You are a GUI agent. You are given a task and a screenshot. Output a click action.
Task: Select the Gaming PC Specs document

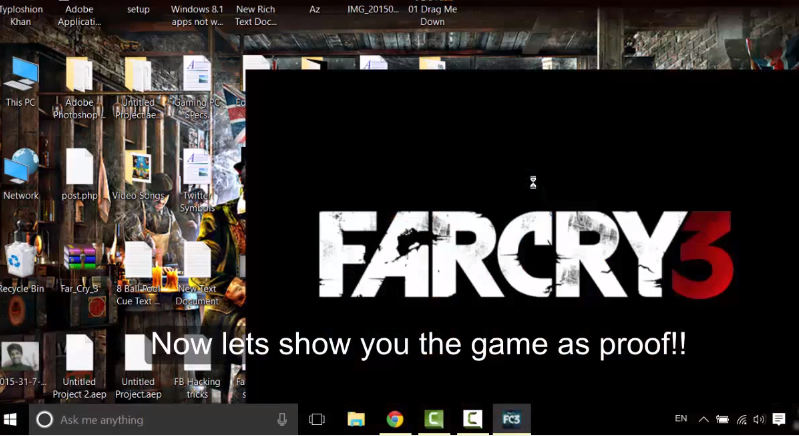[197, 74]
